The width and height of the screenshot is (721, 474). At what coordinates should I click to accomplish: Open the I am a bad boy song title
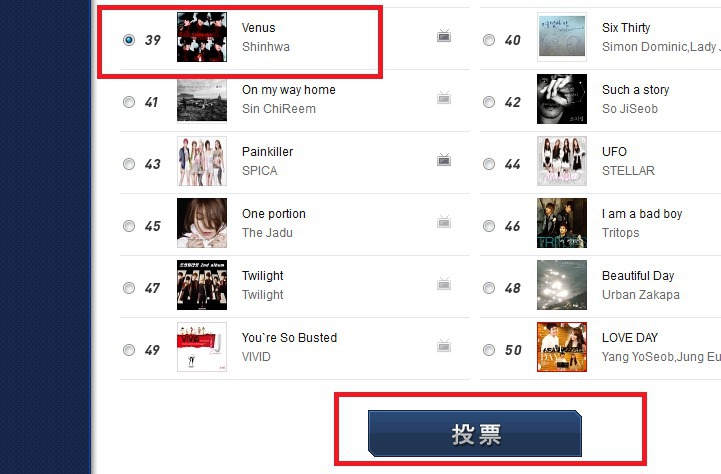[642, 214]
